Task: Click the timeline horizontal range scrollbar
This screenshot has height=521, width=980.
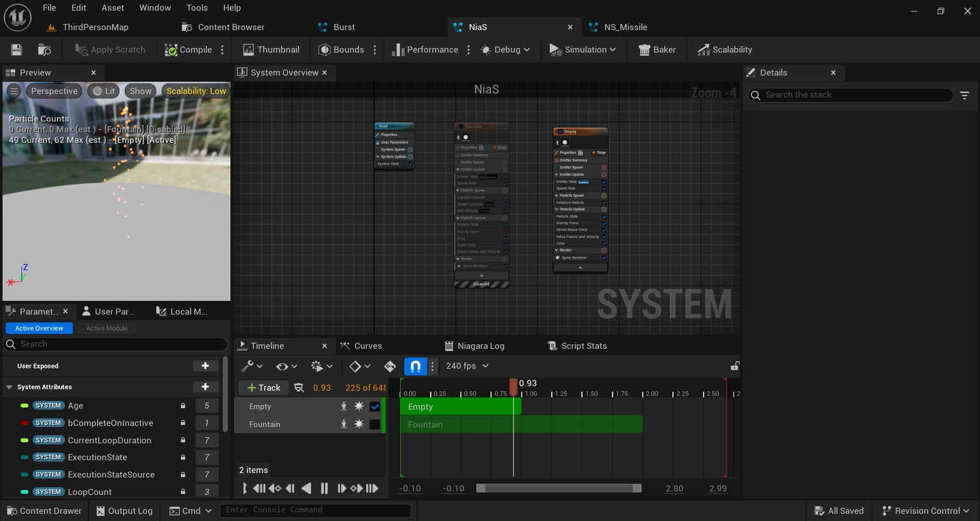Action: pyautogui.click(x=559, y=488)
